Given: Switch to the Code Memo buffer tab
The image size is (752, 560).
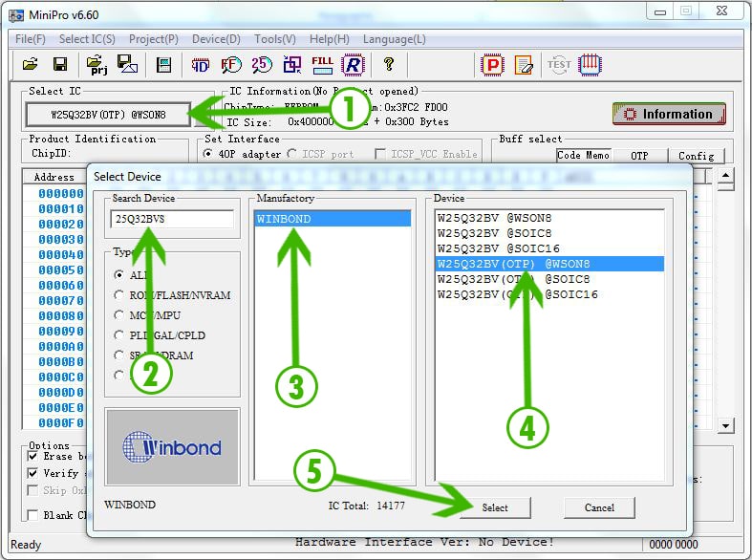Looking at the screenshot, I should [x=583, y=156].
